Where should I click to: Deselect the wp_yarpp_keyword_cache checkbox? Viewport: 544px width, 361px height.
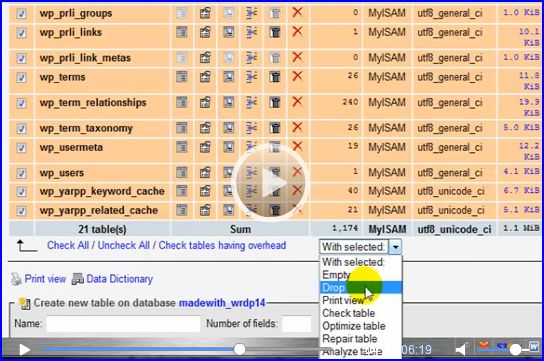point(22,191)
